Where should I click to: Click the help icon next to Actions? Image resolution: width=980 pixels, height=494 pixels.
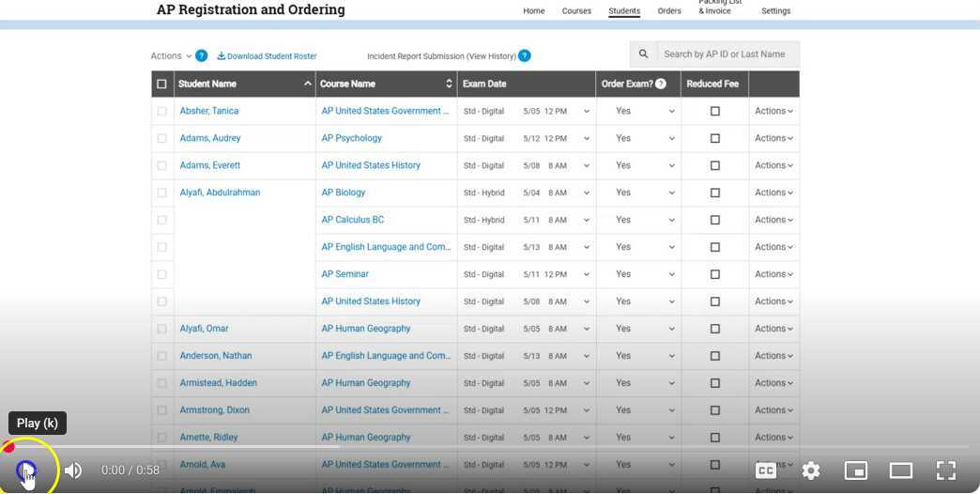click(x=201, y=55)
